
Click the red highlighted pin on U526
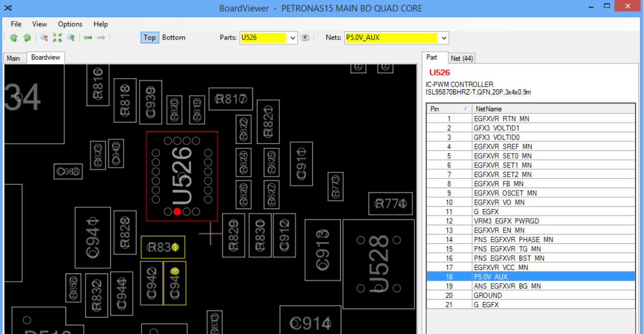click(177, 212)
